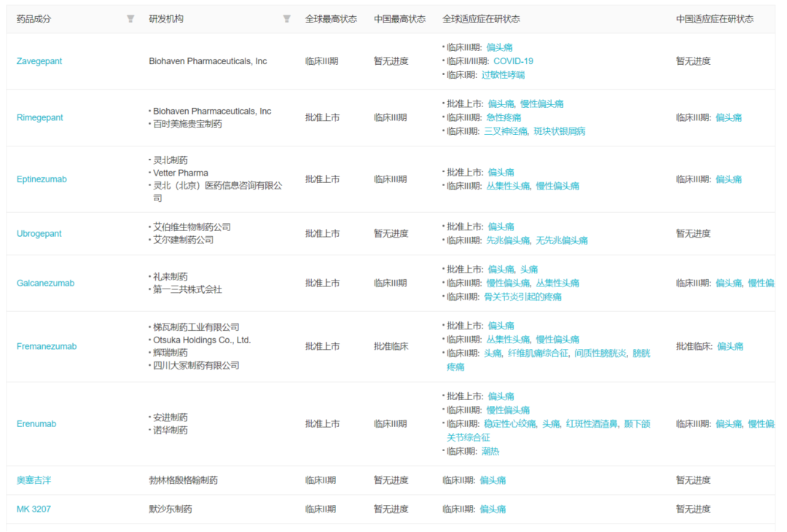
Task: Open China-status 偏头痛 link in Fremanezumab row
Action: (x=730, y=346)
